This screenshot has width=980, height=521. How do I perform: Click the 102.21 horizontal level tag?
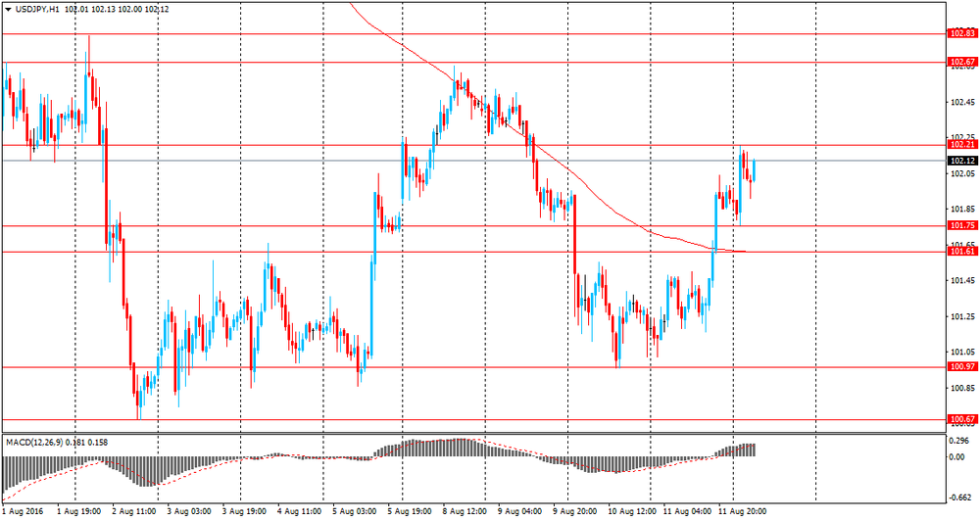pyautogui.click(x=962, y=144)
